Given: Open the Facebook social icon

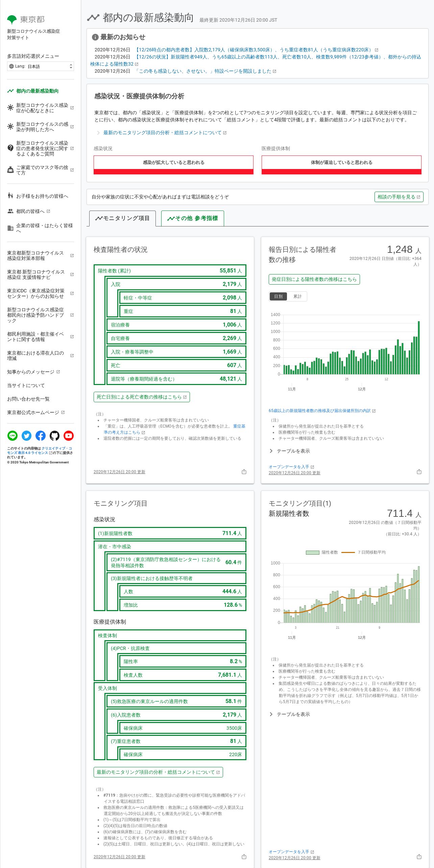Looking at the screenshot, I should pos(41,436).
